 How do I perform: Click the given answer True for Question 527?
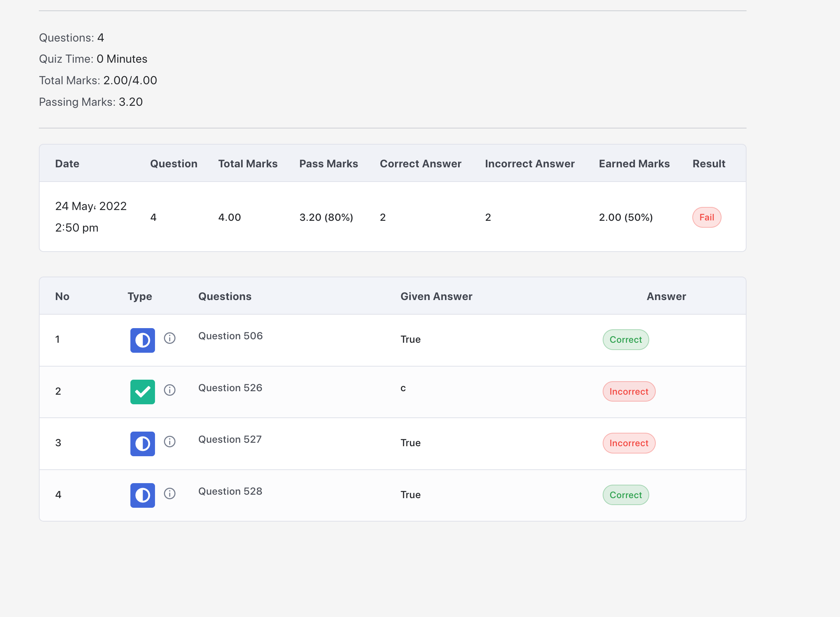click(410, 443)
